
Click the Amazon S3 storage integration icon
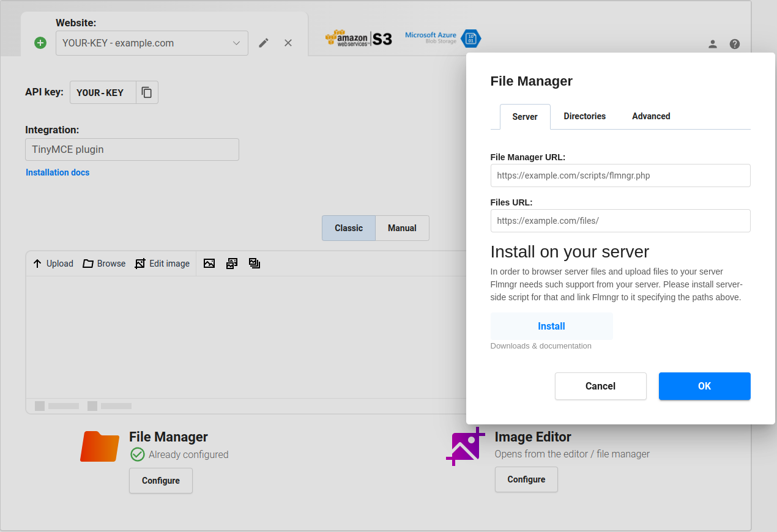(359, 37)
